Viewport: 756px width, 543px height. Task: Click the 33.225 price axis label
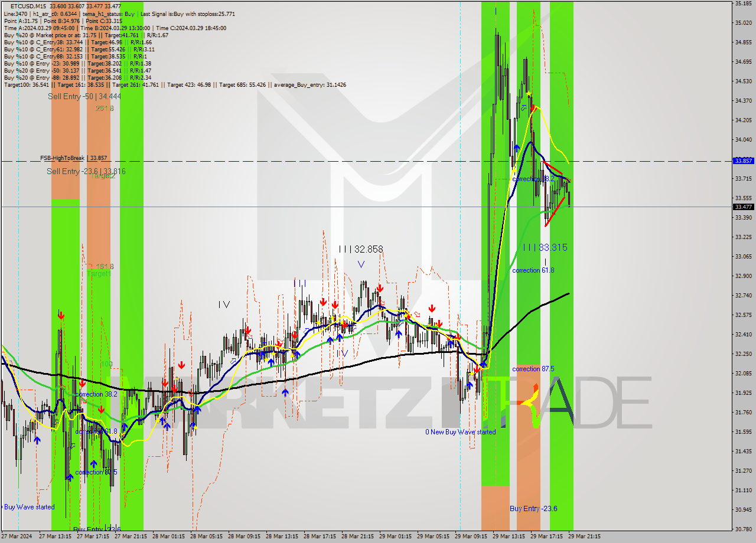pyautogui.click(x=743, y=237)
